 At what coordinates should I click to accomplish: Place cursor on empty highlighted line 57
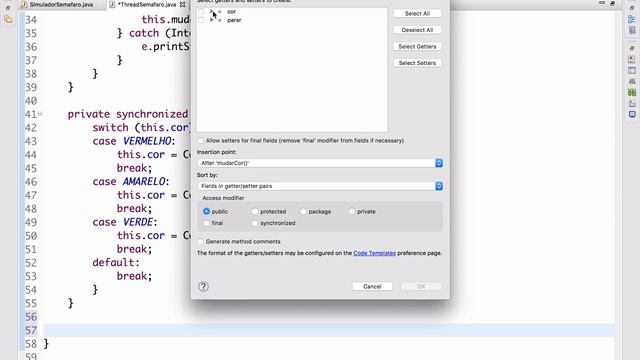329,330
